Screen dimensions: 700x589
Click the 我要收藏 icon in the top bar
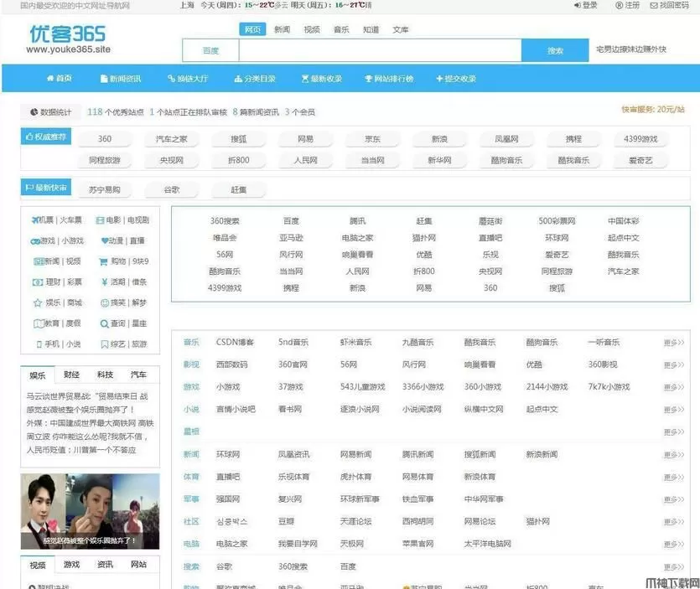point(654,5)
